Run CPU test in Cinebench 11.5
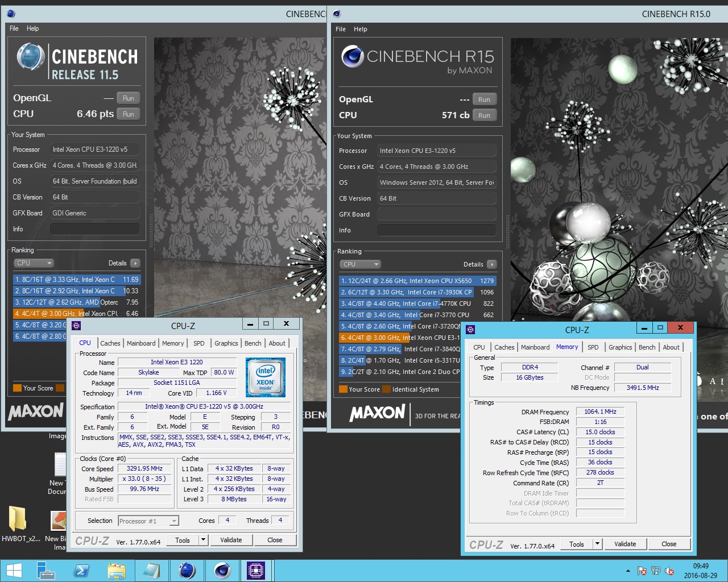This screenshot has height=582, width=728. (129, 114)
